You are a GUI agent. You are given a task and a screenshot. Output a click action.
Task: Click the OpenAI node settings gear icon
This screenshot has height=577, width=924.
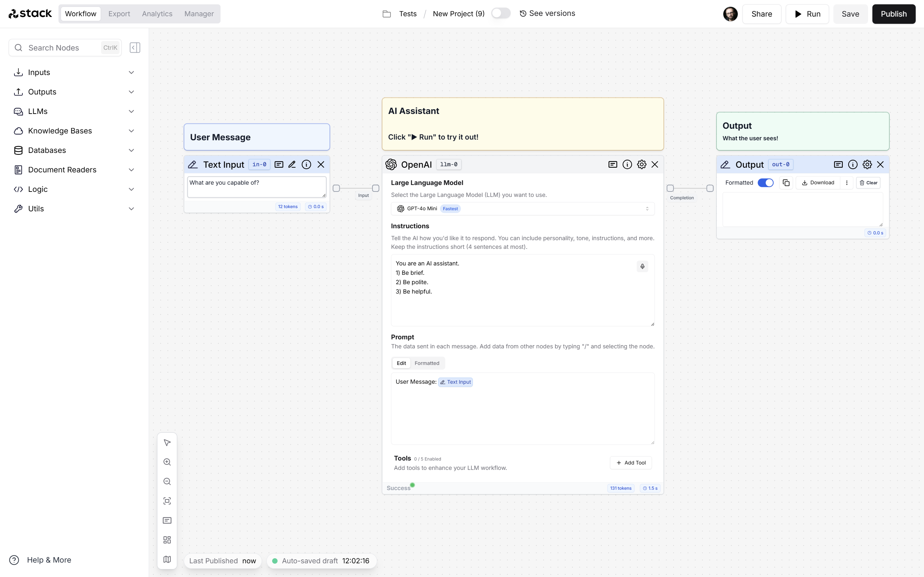(x=641, y=164)
